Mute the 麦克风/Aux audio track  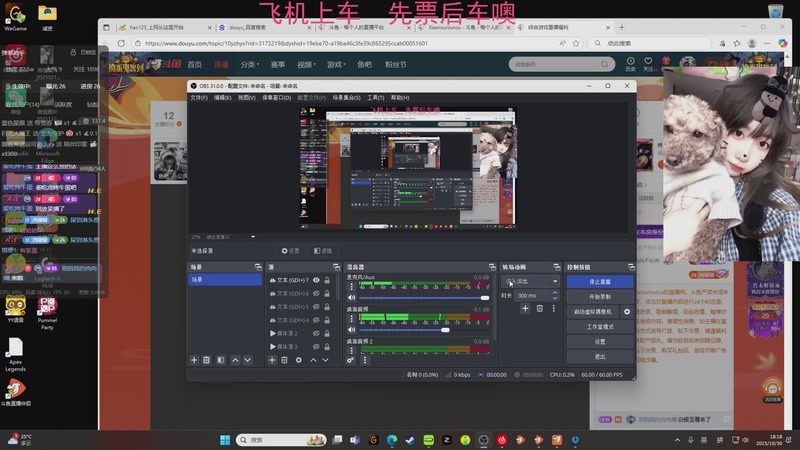click(x=352, y=297)
